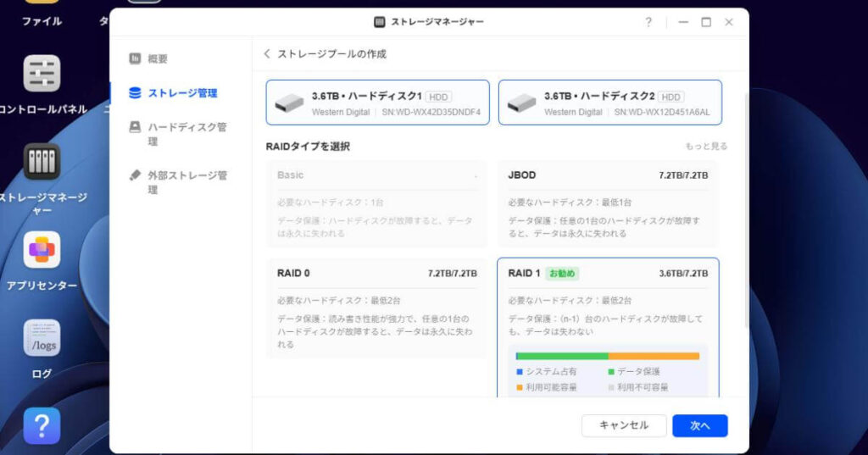Click the orange available capacity bar segment
Screen dimensions: 868x455
pyautogui.click(x=654, y=356)
